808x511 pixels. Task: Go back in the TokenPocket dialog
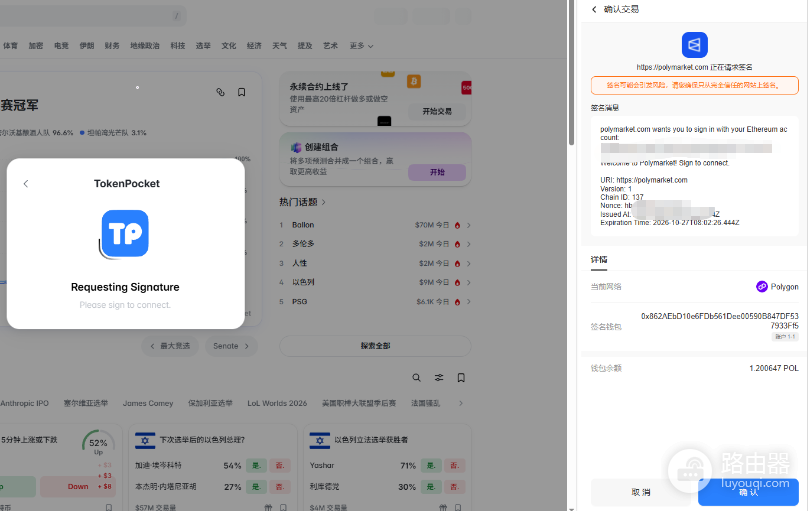[x=26, y=183]
